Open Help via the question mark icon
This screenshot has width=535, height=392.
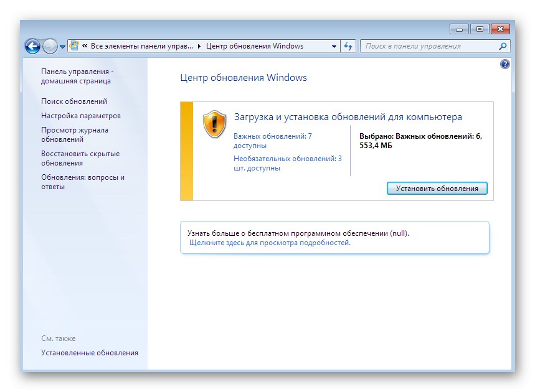click(504, 63)
